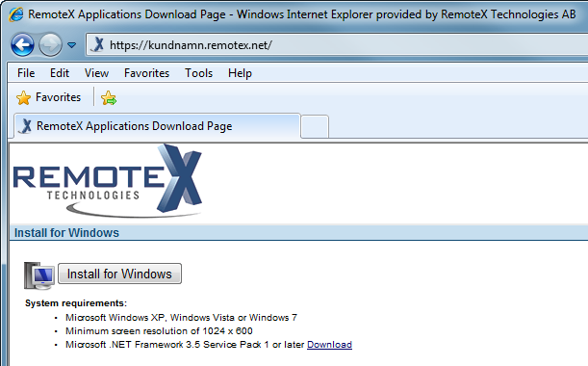
Task: Open the Favorites menu in menu bar
Action: tap(146, 73)
